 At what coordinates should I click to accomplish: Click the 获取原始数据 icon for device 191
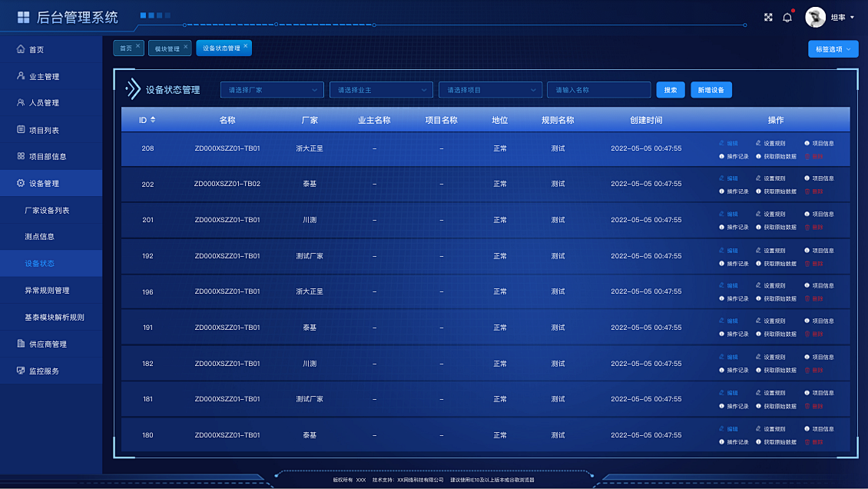click(759, 334)
